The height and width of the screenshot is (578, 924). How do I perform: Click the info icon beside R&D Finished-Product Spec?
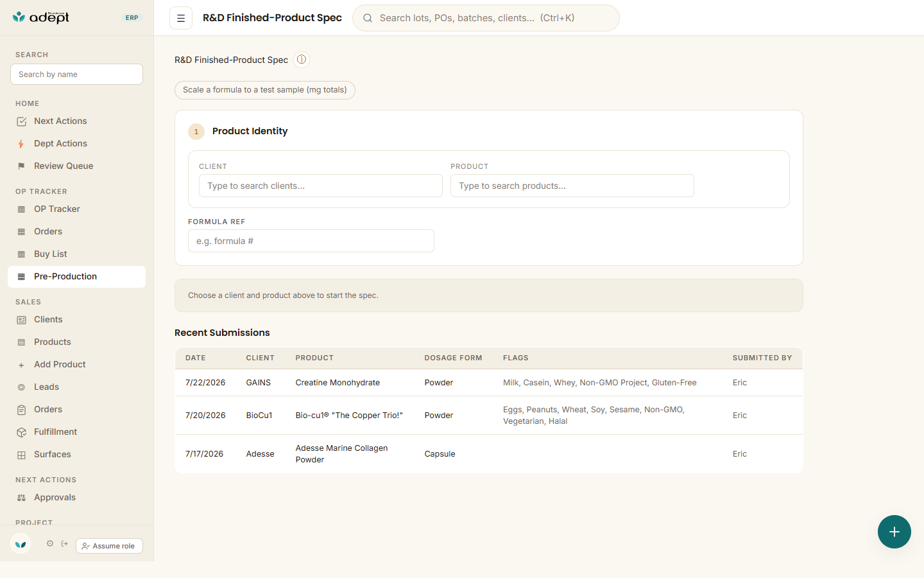click(x=302, y=60)
